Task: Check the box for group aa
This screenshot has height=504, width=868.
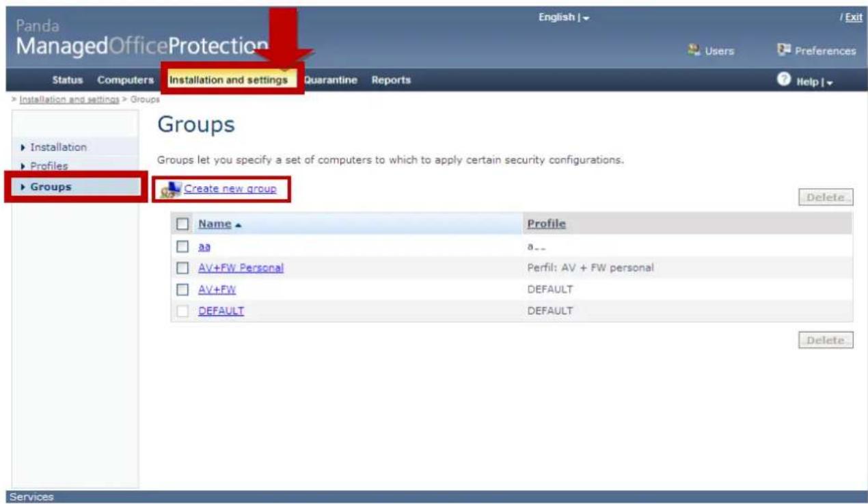Action: [x=182, y=246]
